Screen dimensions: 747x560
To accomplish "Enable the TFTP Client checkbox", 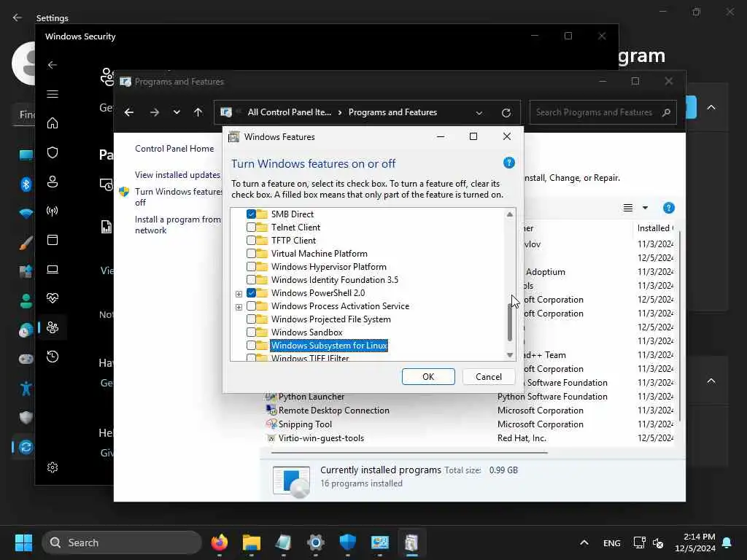I will pyautogui.click(x=251, y=241).
